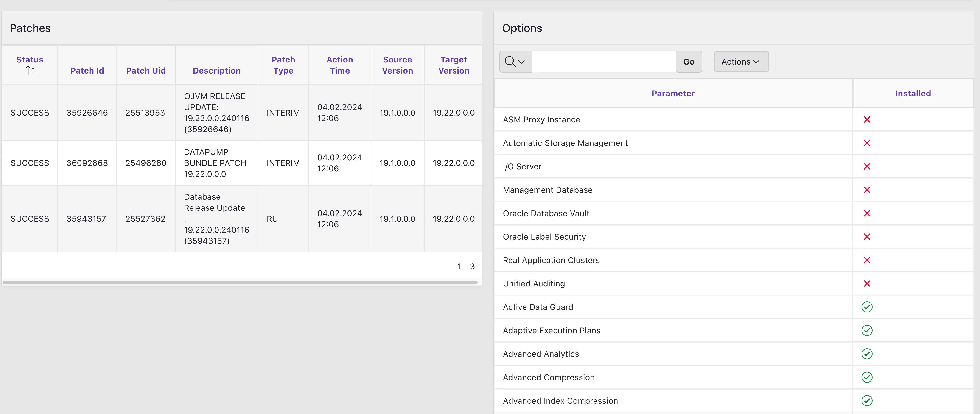Click the green check for Active Data Guard

(867, 307)
